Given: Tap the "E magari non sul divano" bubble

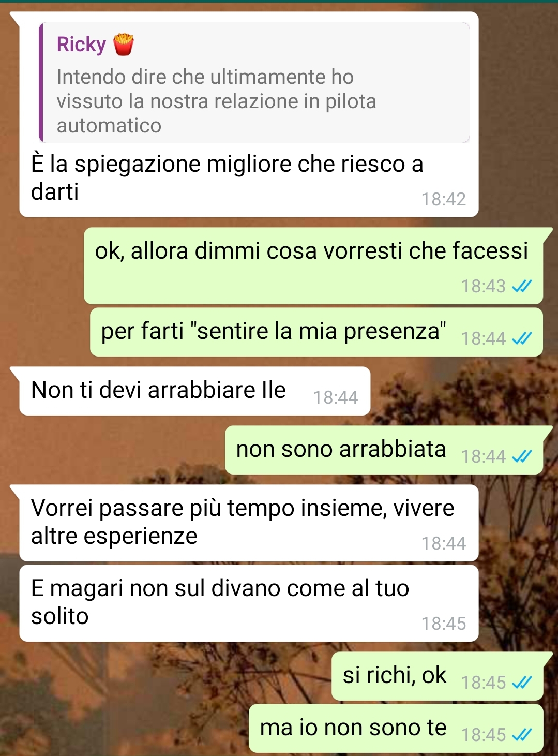Looking at the screenshot, I should tap(249, 603).
